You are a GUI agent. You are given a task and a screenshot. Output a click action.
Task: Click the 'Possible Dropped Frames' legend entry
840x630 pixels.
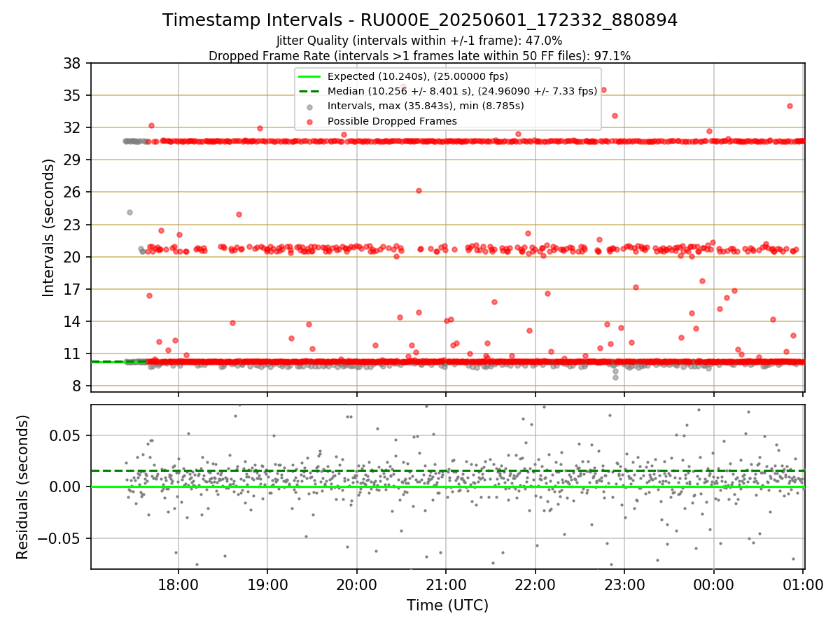pyautogui.click(x=392, y=121)
